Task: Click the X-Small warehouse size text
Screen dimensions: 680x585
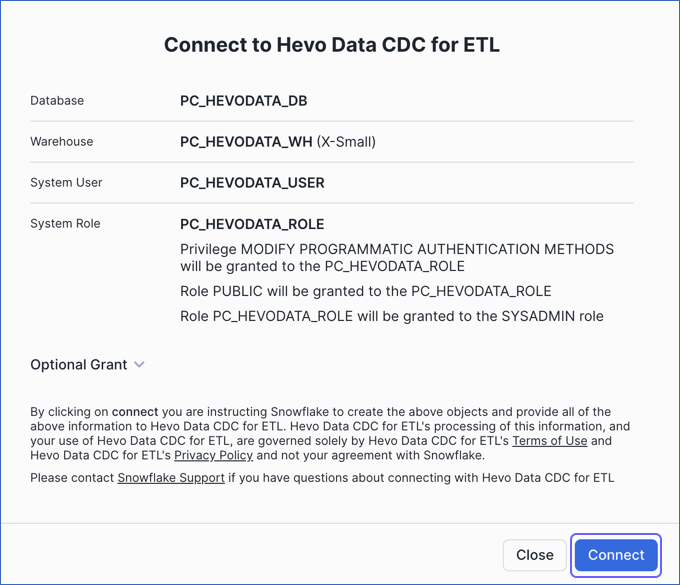Action: (x=346, y=142)
